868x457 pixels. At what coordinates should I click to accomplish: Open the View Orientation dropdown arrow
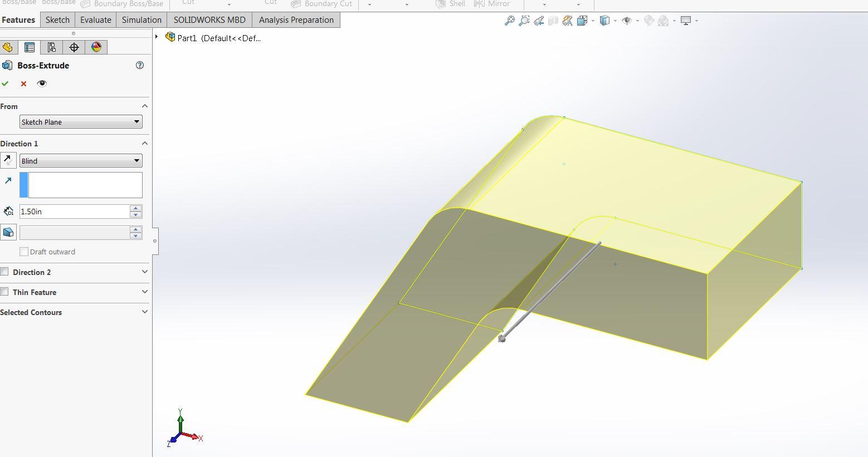pos(593,21)
